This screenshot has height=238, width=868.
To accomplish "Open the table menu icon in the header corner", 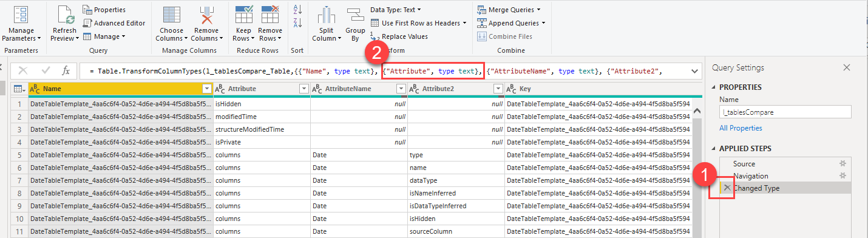I will point(20,89).
